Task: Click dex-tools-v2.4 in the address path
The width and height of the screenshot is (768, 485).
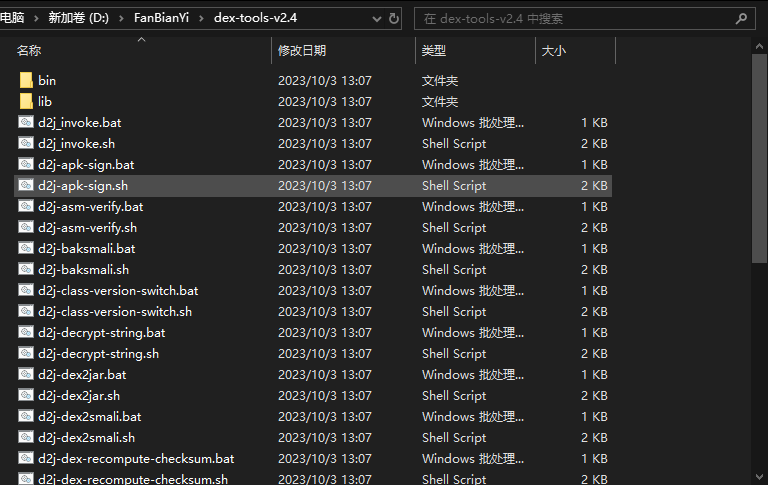Action: [255, 18]
